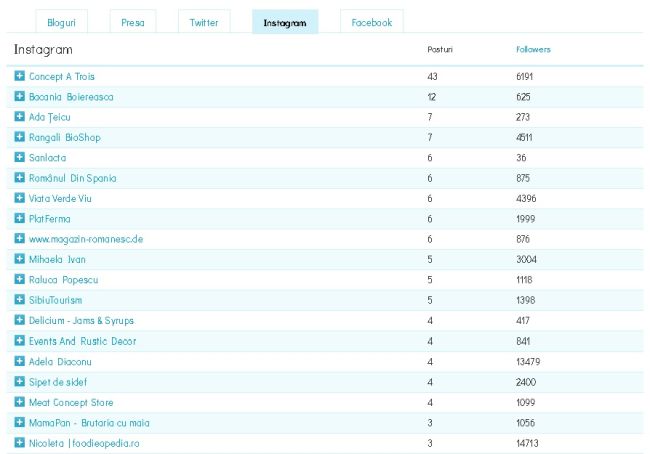
Task: Expand the Sanlacta entry plus icon
Action: coord(19,158)
